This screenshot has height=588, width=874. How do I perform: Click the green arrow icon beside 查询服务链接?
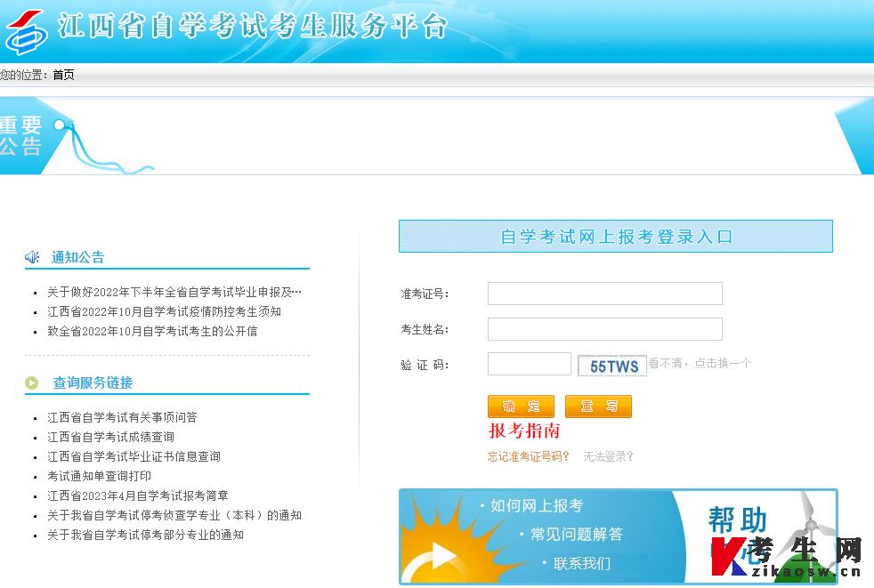click(x=32, y=383)
